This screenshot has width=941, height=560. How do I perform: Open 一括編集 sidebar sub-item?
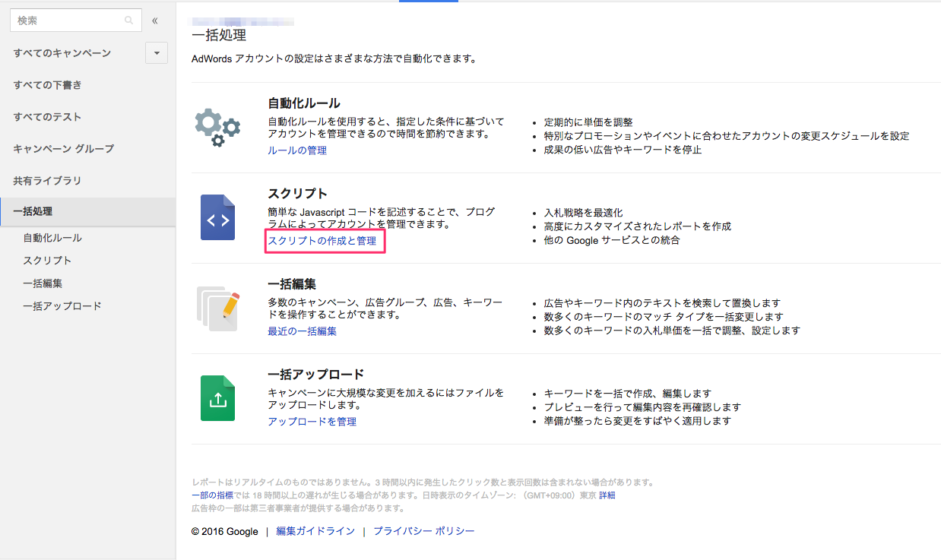(x=43, y=283)
